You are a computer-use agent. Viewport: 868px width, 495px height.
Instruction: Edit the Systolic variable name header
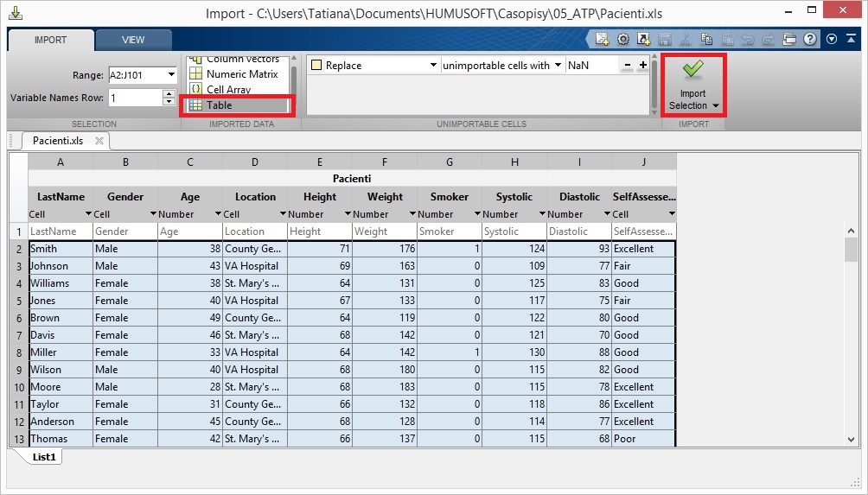tap(514, 196)
